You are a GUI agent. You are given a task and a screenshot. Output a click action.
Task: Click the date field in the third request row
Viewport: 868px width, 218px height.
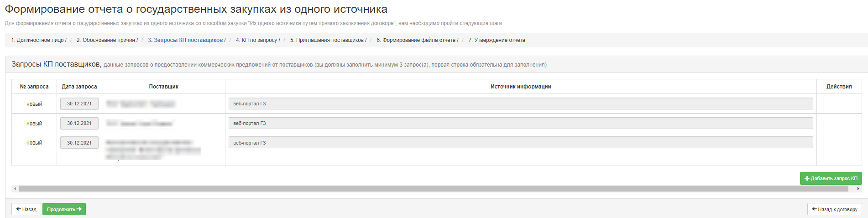tap(79, 143)
